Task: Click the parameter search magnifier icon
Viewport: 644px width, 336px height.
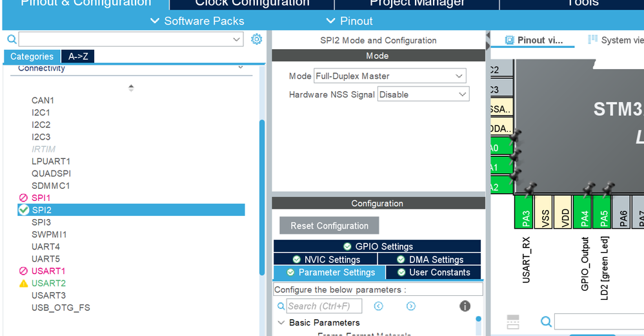Action: click(x=281, y=306)
